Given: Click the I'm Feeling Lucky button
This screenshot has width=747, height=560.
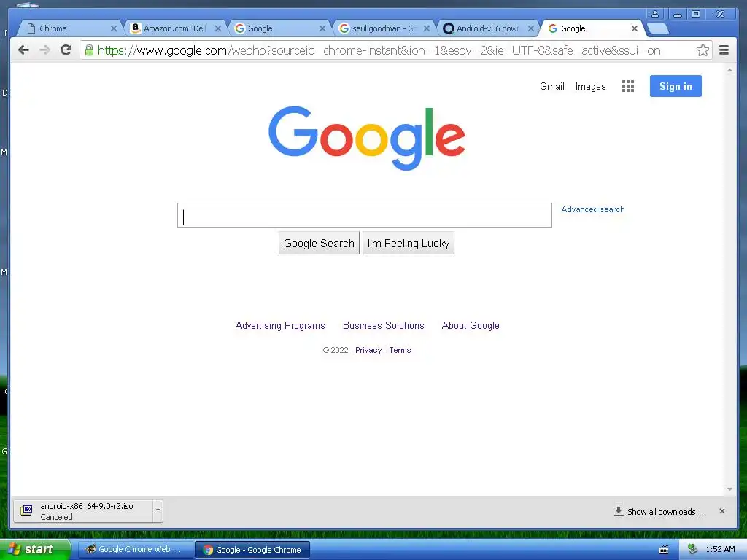Looking at the screenshot, I should 409,244.
